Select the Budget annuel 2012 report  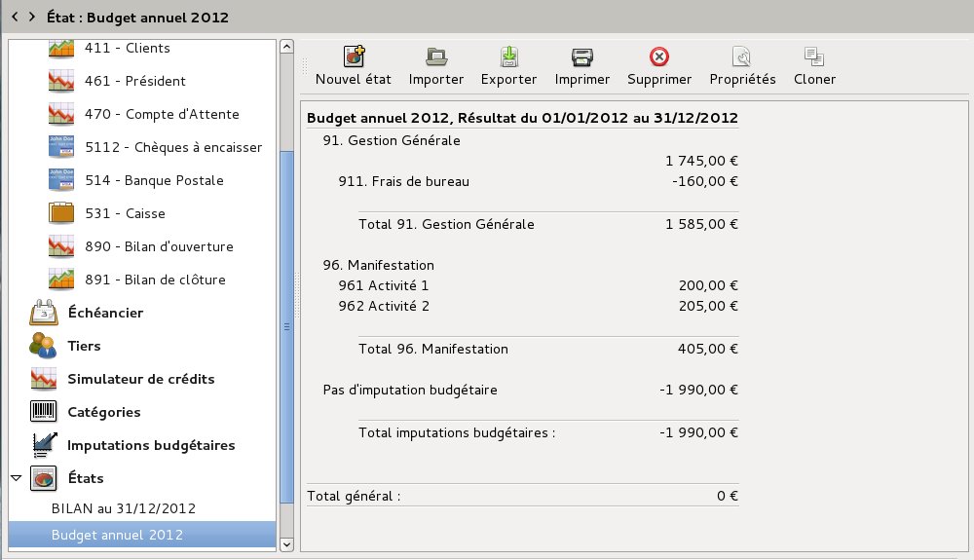click(x=117, y=535)
